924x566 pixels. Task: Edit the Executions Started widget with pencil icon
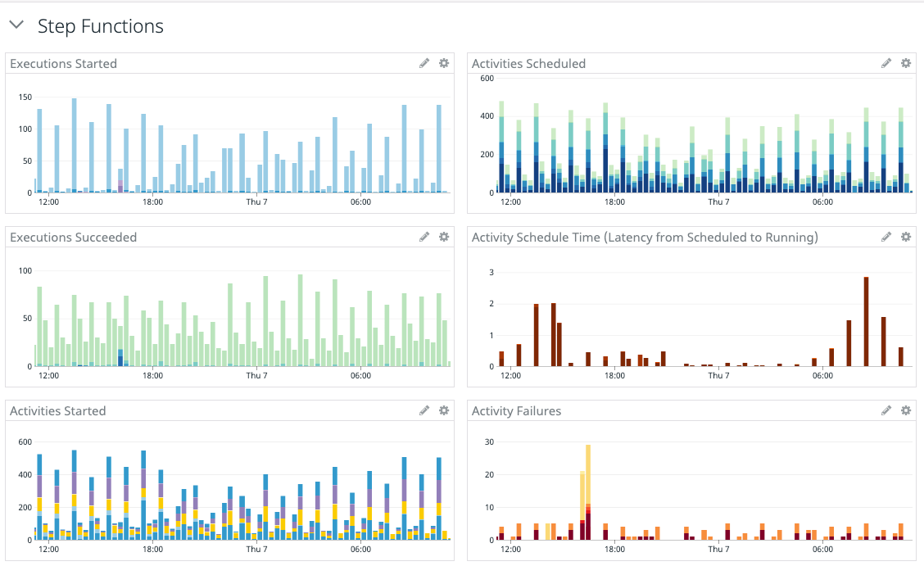pyautogui.click(x=424, y=63)
